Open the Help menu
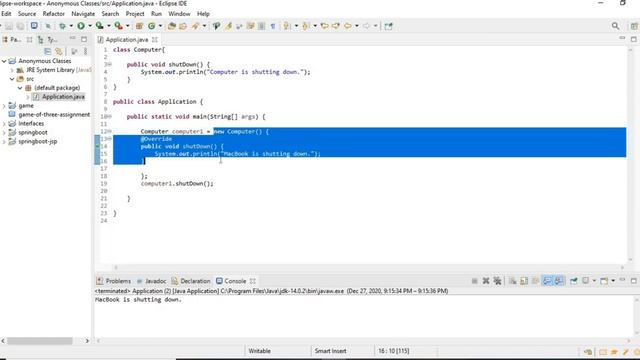This screenshot has height=360, width=640. (203, 13)
